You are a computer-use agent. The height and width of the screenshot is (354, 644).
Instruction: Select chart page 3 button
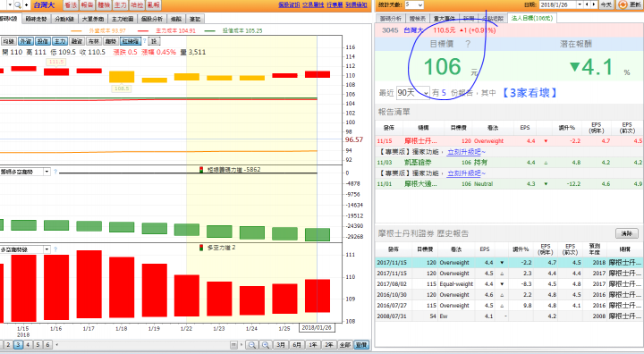point(18,345)
